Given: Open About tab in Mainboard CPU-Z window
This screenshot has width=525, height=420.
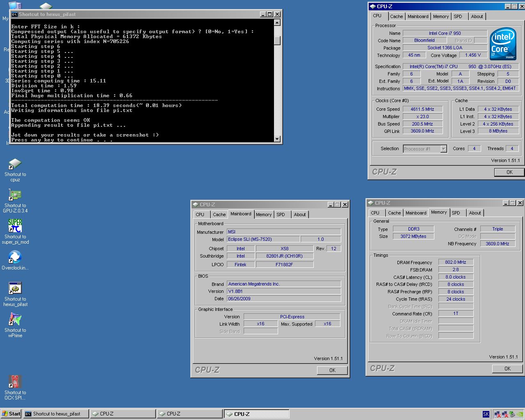Looking at the screenshot, I should click(299, 215).
